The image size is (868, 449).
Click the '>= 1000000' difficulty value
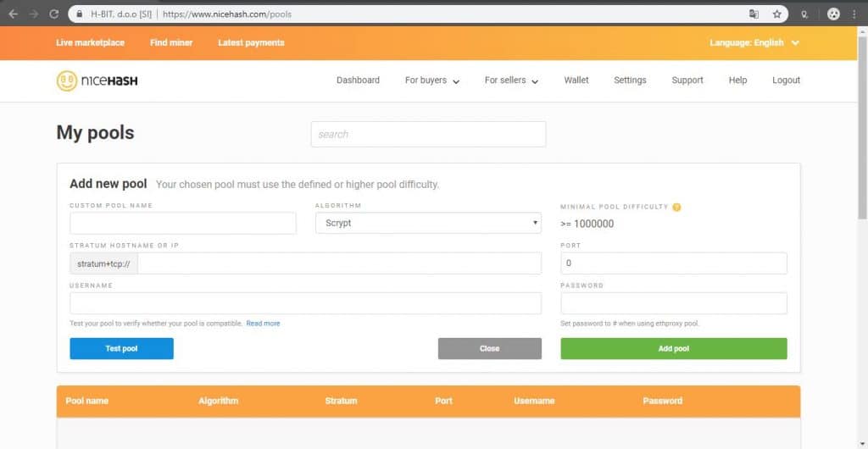click(x=587, y=224)
